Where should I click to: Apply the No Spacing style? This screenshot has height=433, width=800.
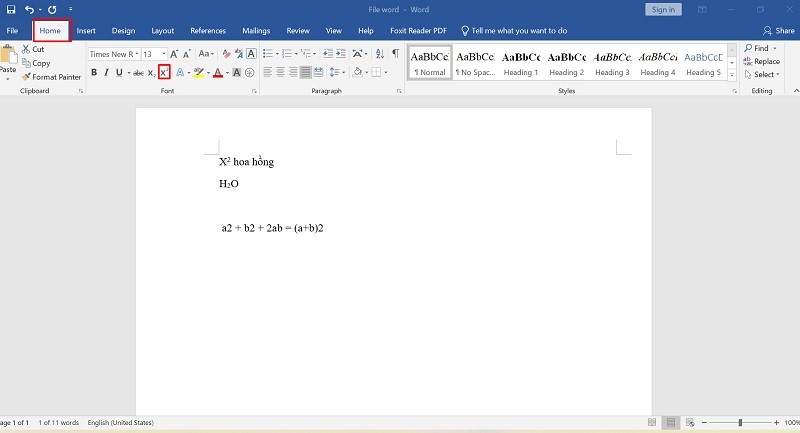tap(475, 63)
